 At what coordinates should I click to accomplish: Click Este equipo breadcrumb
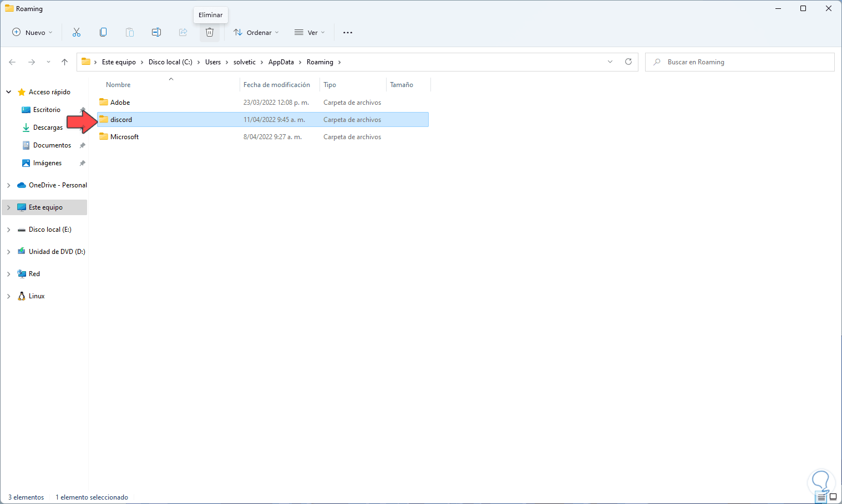click(119, 62)
